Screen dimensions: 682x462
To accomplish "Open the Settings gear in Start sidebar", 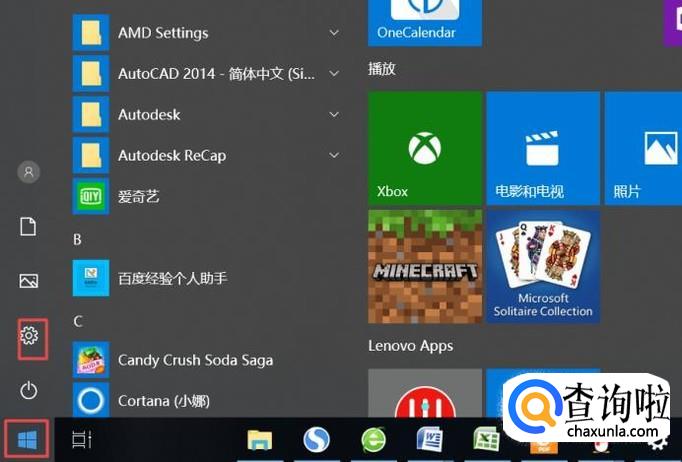I will point(29,336).
